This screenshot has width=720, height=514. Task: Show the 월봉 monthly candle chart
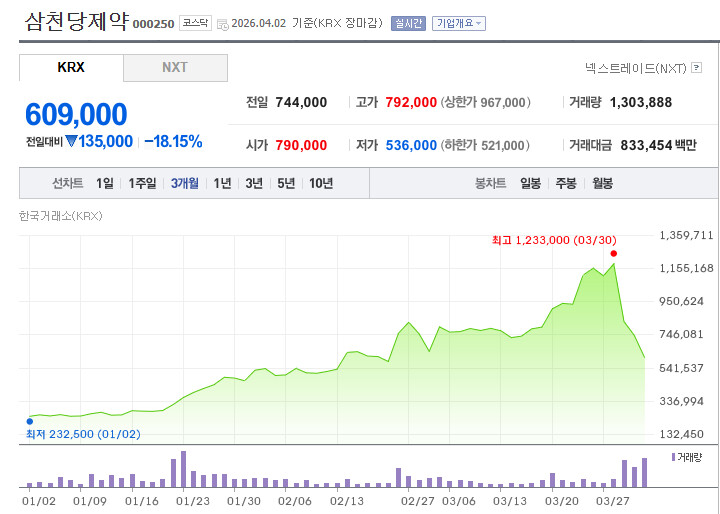click(602, 184)
